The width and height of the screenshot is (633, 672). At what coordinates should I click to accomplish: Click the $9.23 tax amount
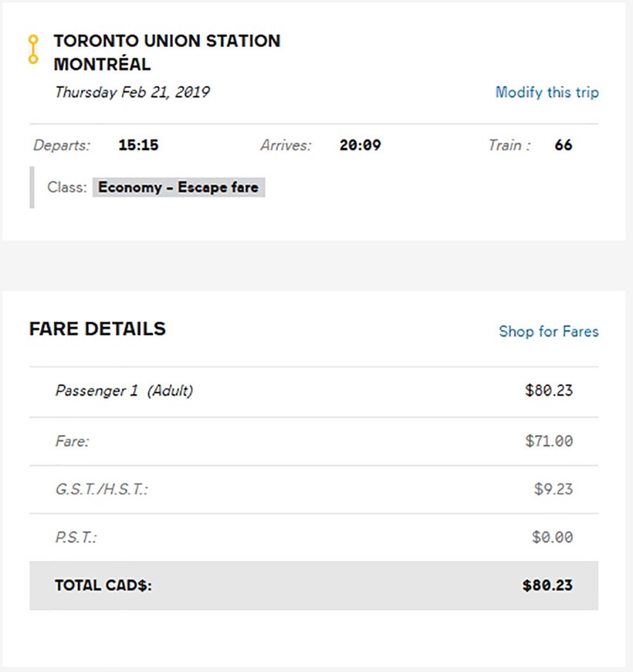[553, 489]
